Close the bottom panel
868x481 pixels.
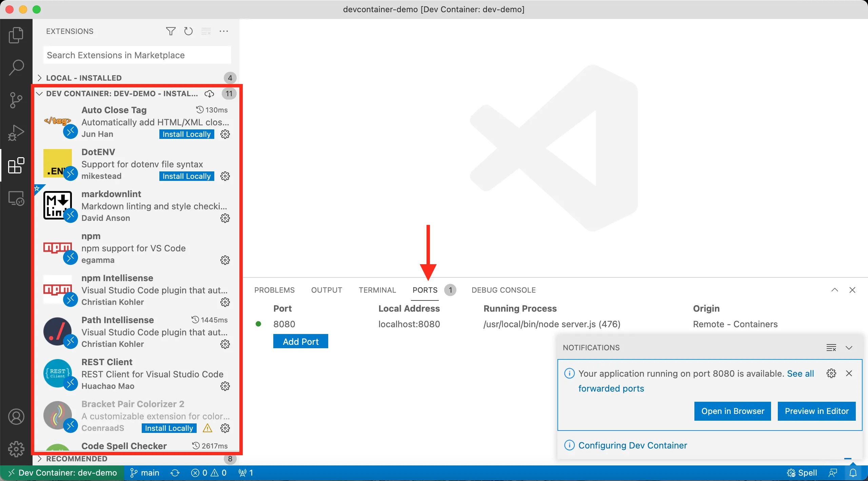(852, 290)
